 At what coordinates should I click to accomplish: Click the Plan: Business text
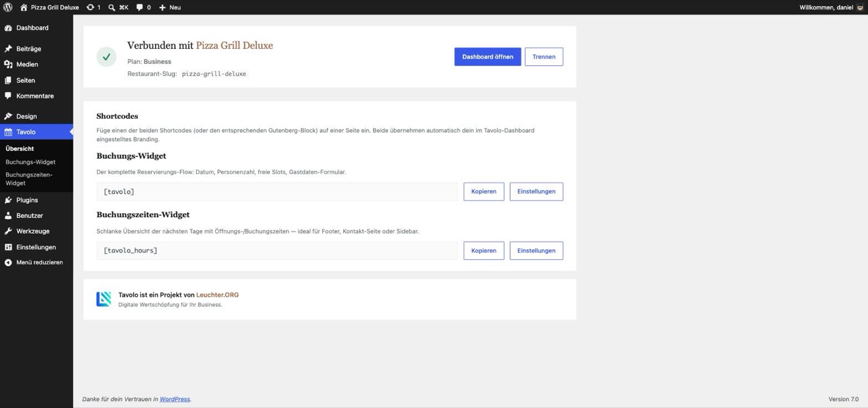point(149,62)
